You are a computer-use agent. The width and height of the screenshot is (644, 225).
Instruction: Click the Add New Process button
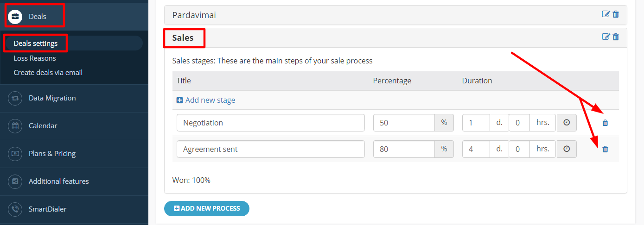tap(207, 208)
